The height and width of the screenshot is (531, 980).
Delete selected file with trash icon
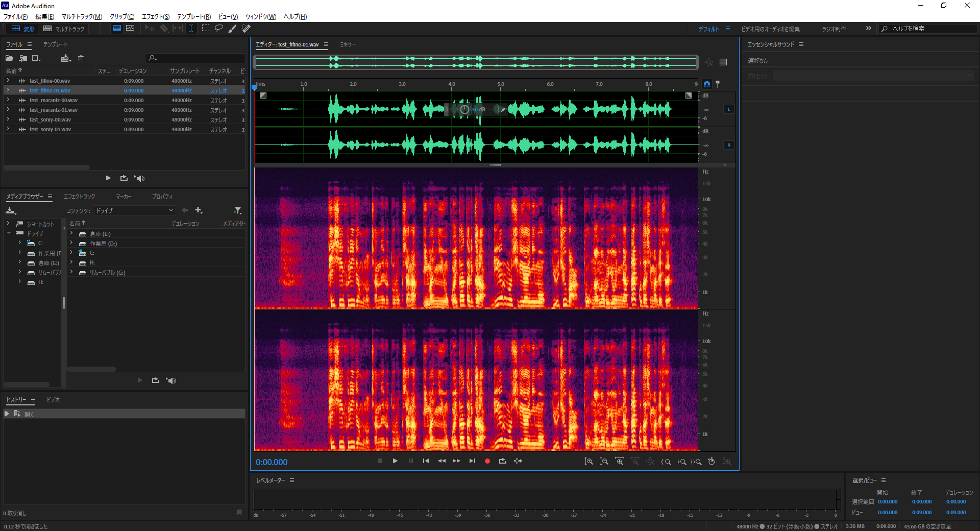(81, 58)
